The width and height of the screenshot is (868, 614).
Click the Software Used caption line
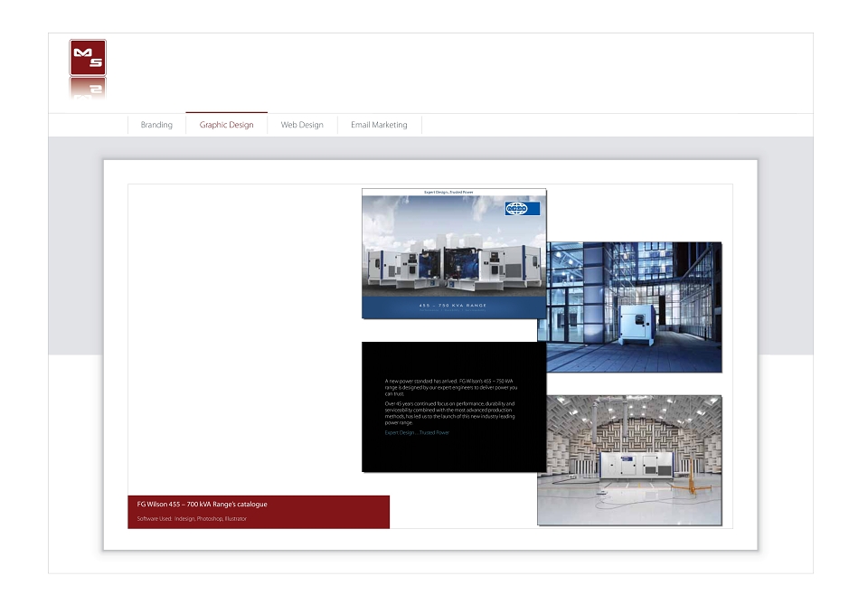[192, 519]
